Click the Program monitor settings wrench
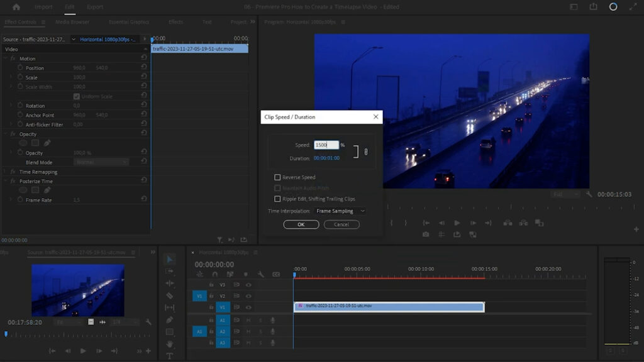Image resolution: width=644 pixels, height=362 pixels. (x=589, y=194)
